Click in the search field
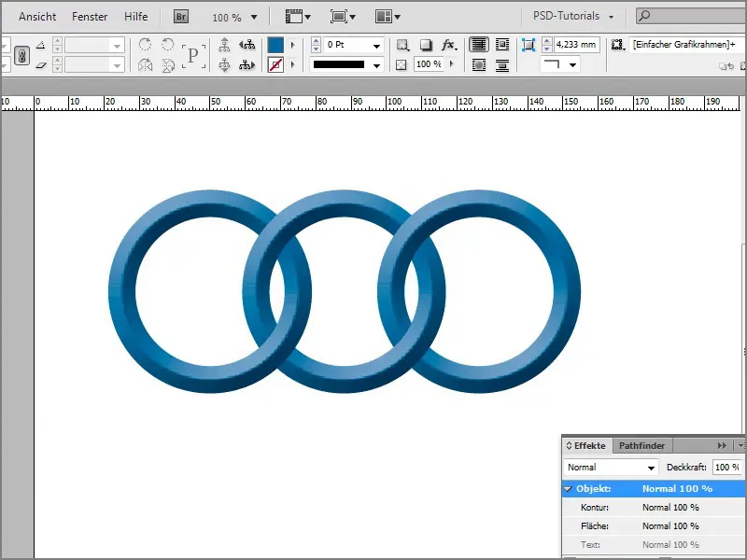 (692, 16)
